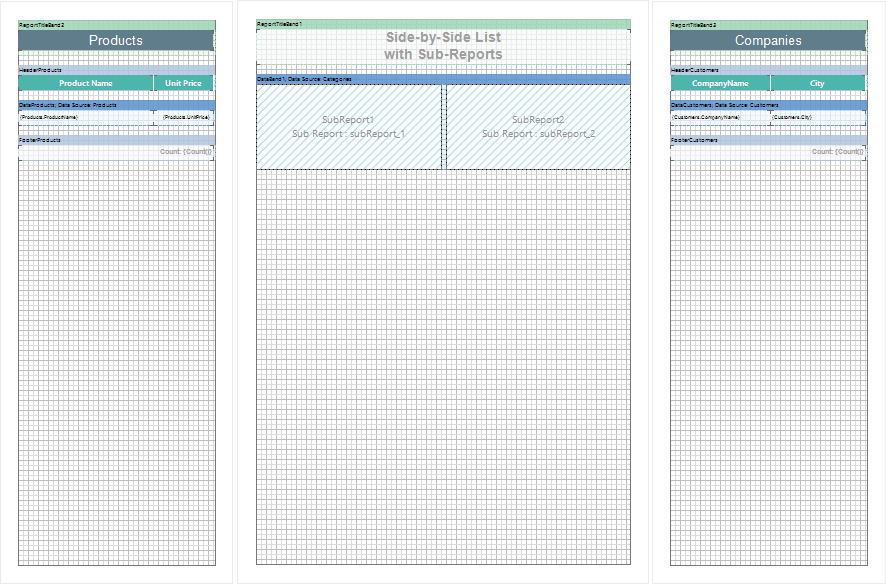Click the Side-by-Side List title text
Screen dimensions: 886x584
pyautogui.click(x=443, y=46)
